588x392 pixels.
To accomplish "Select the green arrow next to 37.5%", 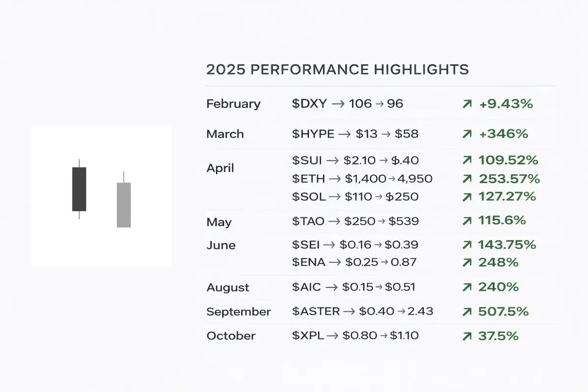I will point(467,336).
